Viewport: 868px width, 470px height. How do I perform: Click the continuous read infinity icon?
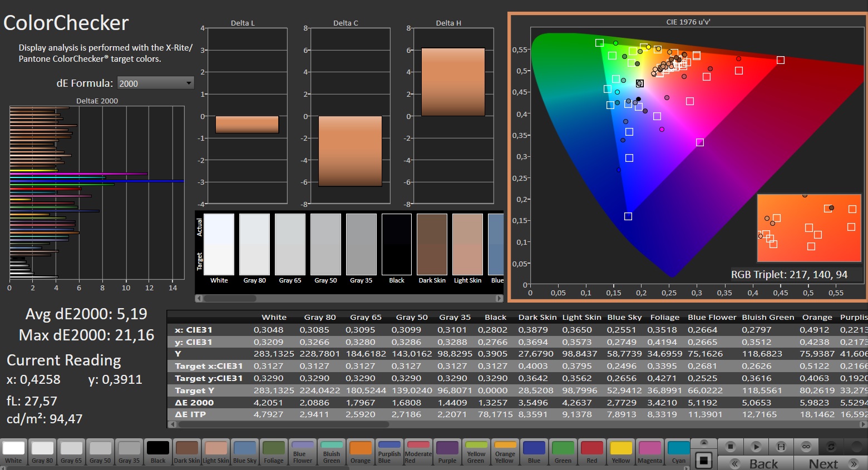(x=806, y=446)
